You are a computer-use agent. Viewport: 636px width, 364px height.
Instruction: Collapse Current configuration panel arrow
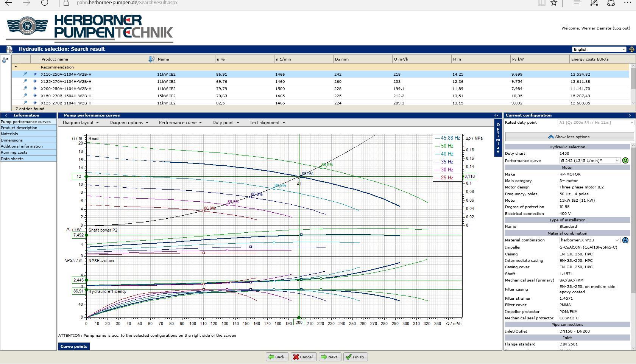tap(630, 115)
